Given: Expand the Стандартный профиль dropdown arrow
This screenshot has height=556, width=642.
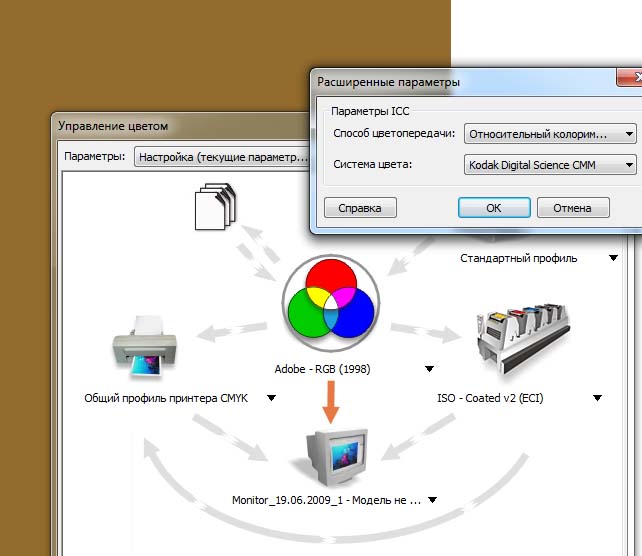Looking at the screenshot, I should pyautogui.click(x=613, y=258).
